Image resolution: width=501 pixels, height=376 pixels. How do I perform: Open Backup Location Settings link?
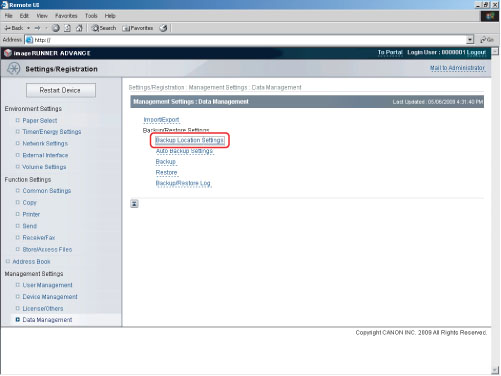[190, 140]
